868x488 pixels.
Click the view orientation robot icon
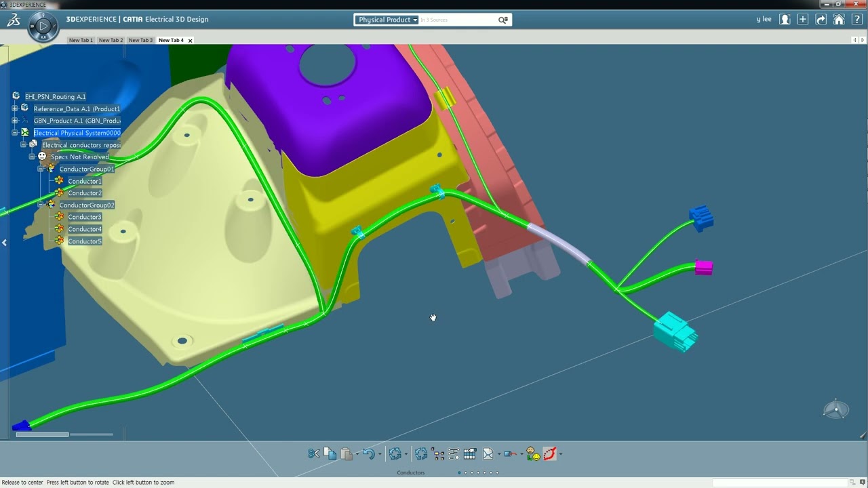click(836, 409)
